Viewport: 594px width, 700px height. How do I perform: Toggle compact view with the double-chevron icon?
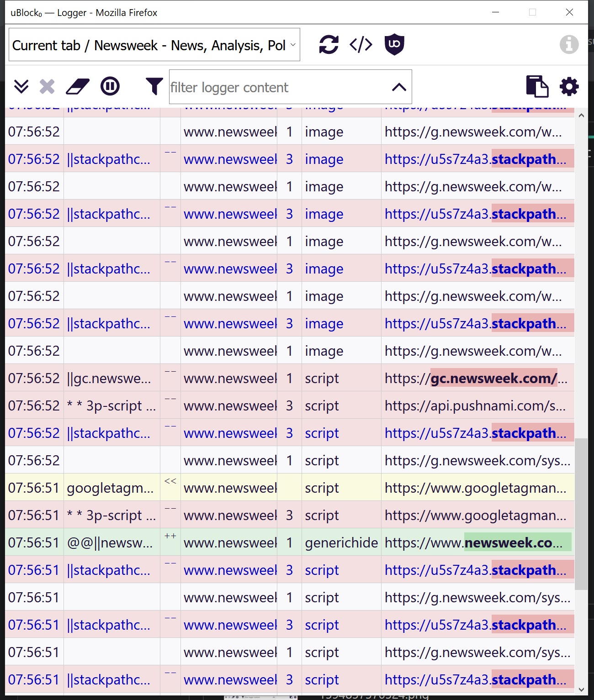[21, 86]
